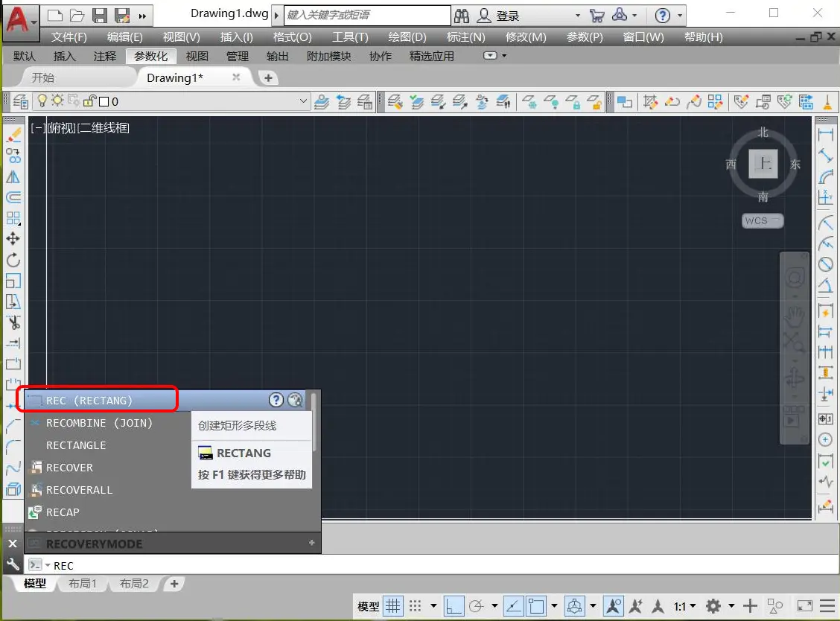Select the Erase tool in left toolbar
Viewport: 840px width, 621px height.
point(13,136)
